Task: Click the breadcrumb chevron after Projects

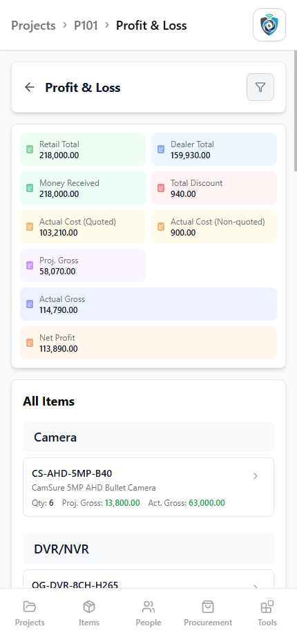Action: click(65, 25)
